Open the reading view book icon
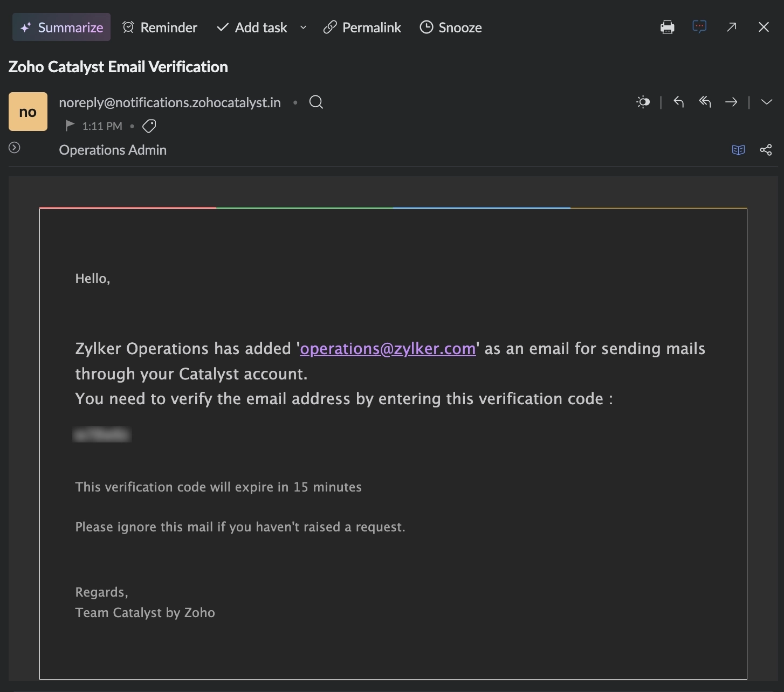The width and height of the screenshot is (784, 692). point(738,150)
